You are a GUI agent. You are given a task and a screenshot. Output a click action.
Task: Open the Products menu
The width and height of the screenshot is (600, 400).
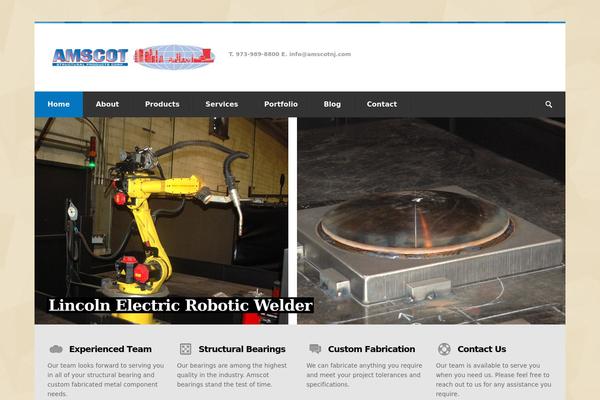[162, 104]
